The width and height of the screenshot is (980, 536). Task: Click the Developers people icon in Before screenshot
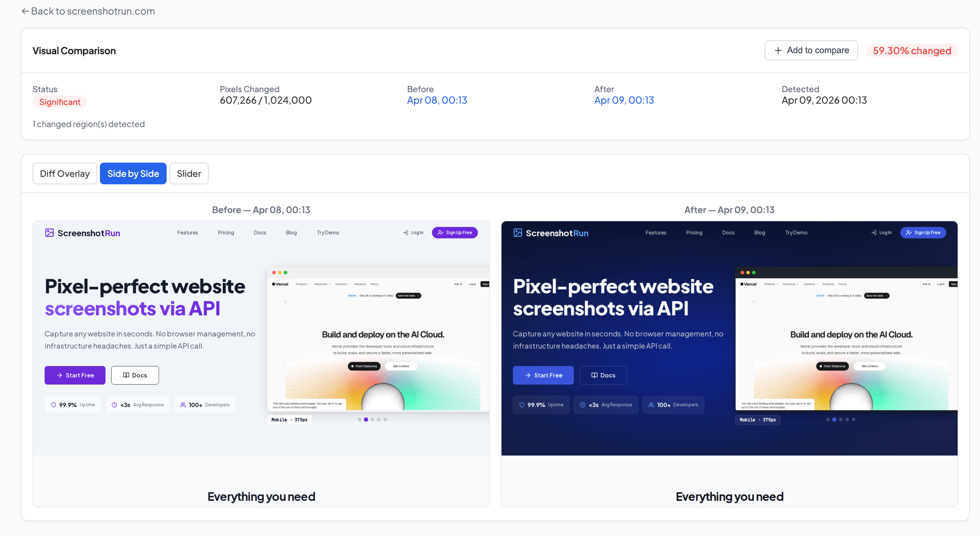[x=183, y=405]
